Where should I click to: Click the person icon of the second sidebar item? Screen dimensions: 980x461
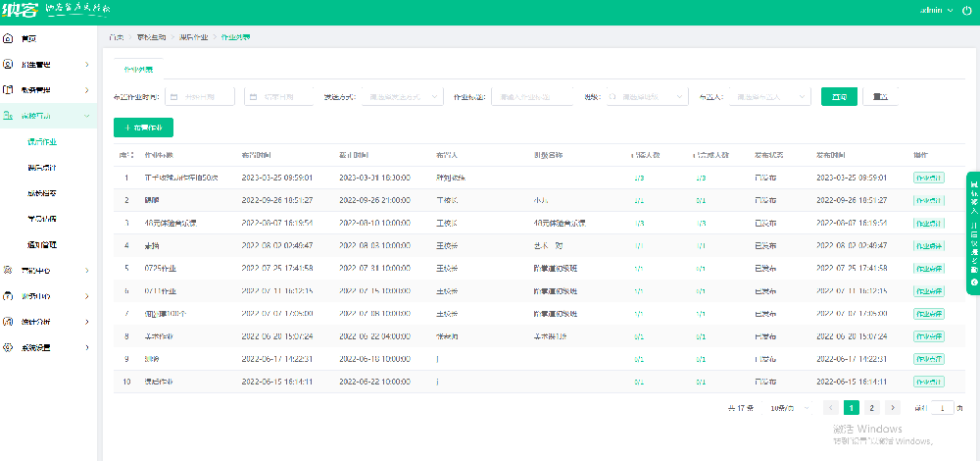coord(8,65)
